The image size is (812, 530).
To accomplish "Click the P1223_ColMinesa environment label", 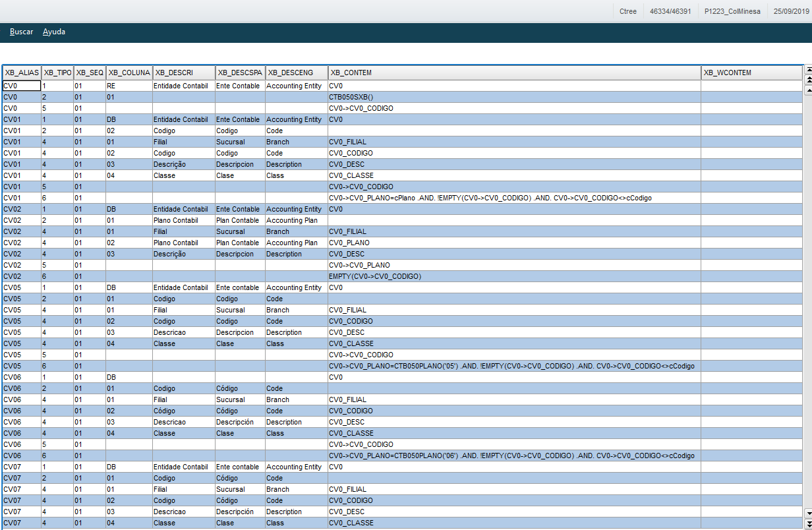I will [732, 11].
